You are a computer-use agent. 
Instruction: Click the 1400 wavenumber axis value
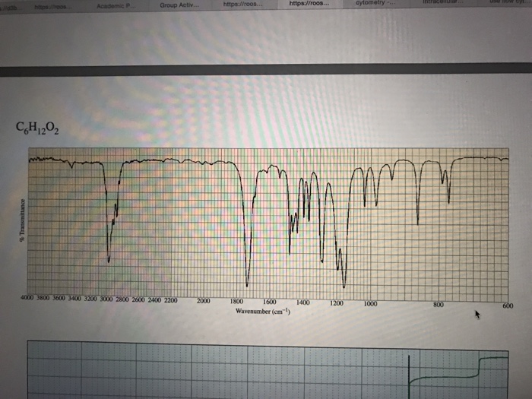pos(302,302)
